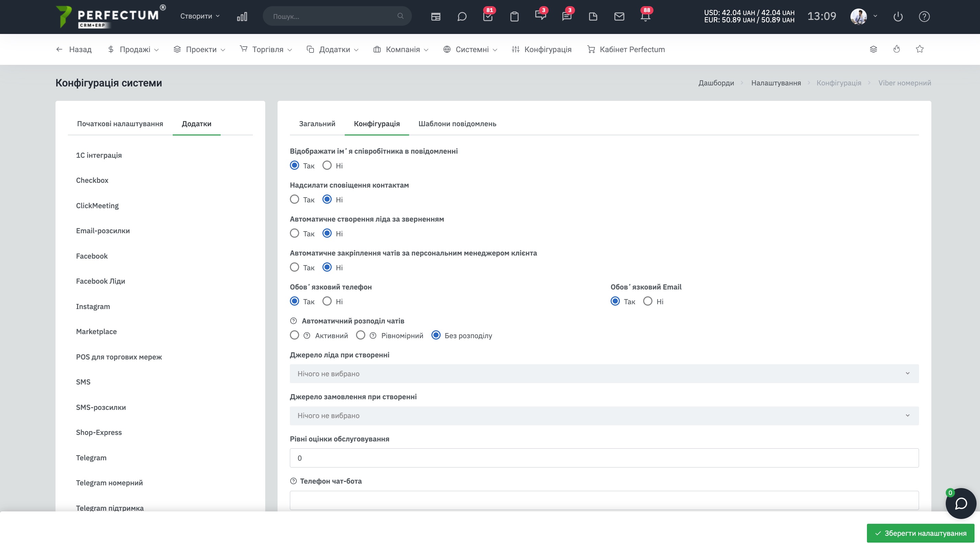Open tasks icon with 81 badge
Screen dimensions: 980x544
click(x=488, y=16)
